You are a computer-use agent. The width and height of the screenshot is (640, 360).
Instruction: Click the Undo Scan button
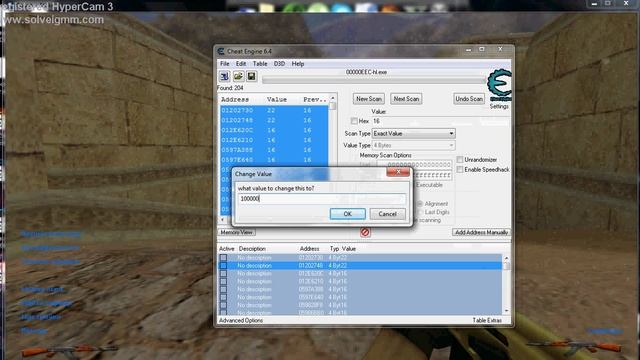pos(469,99)
